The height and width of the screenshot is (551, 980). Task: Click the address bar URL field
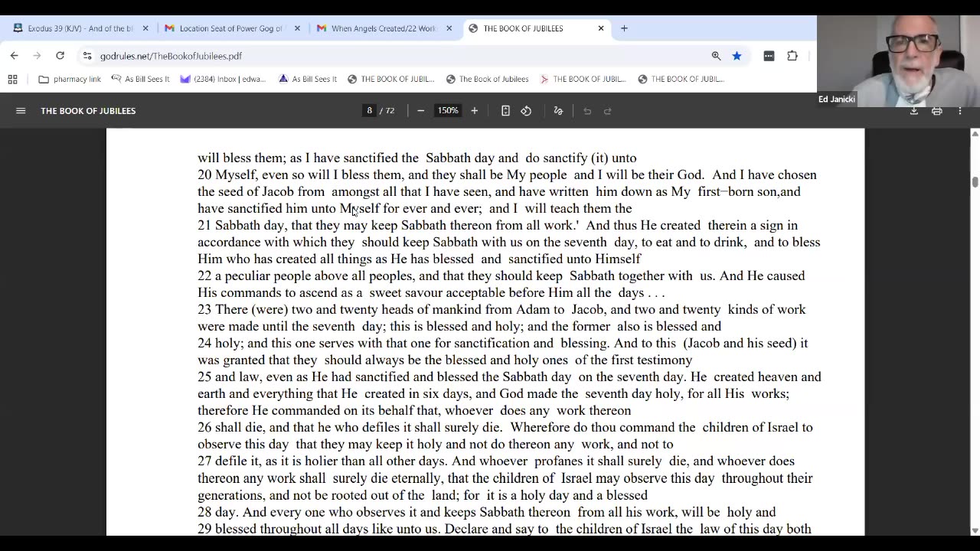tap(398, 56)
